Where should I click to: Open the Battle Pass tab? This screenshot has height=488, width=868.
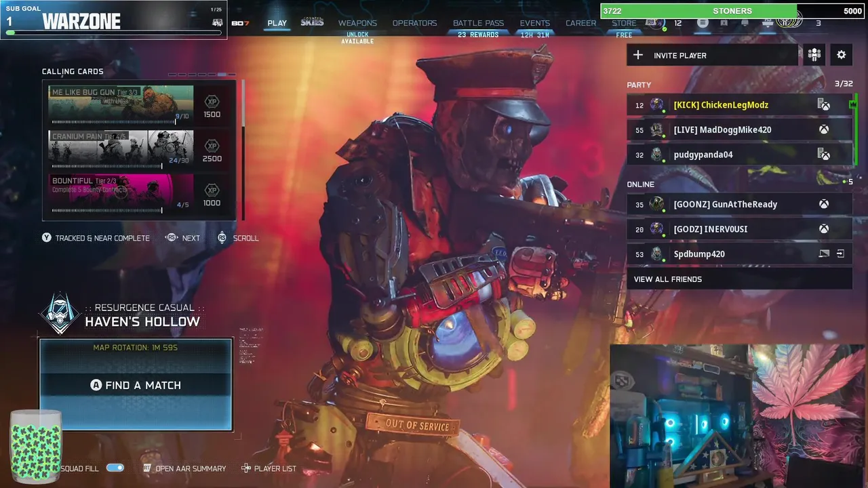478,23
